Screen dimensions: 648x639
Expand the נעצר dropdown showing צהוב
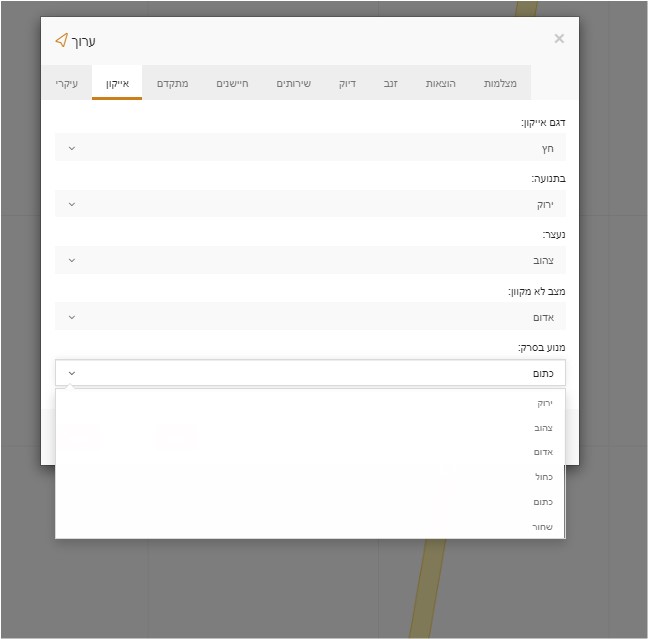pyautogui.click(x=310, y=260)
